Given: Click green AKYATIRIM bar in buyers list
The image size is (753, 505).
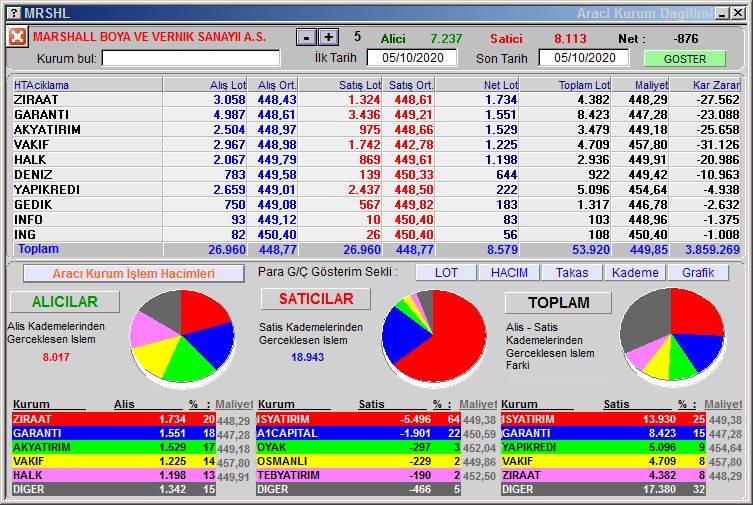Looking at the screenshot, I should click(114, 447).
